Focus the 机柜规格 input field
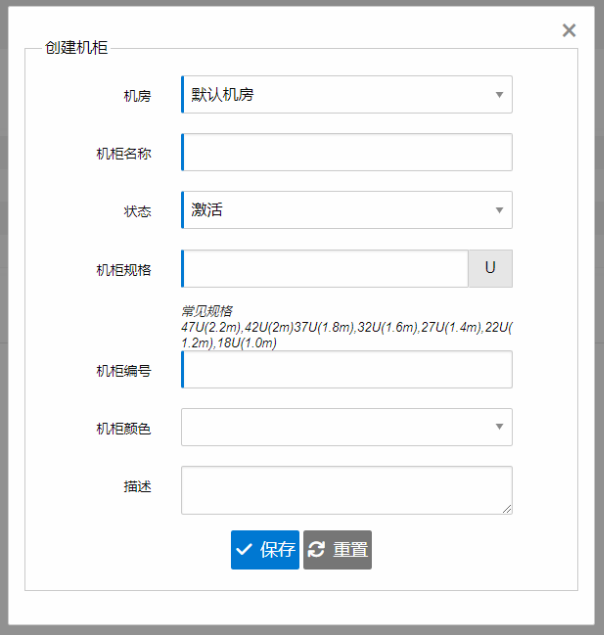The width and height of the screenshot is (604, 635). coord(325,268)
